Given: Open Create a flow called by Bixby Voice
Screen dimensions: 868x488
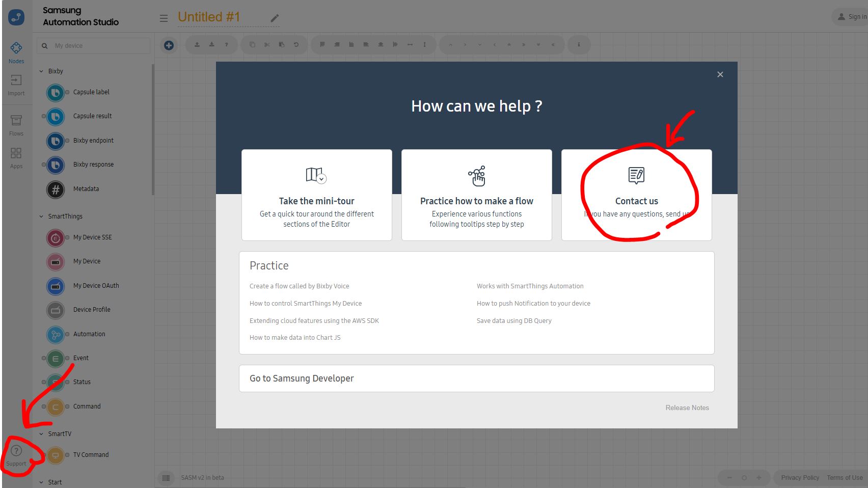Looking at the screenshot, I should [x=300, y=286].
